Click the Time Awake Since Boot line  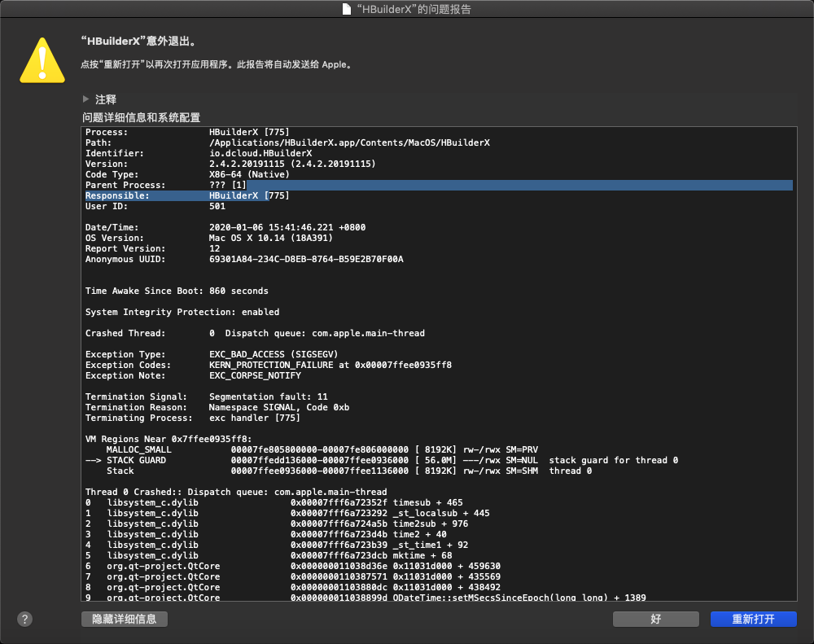click(x=177, y=291)
